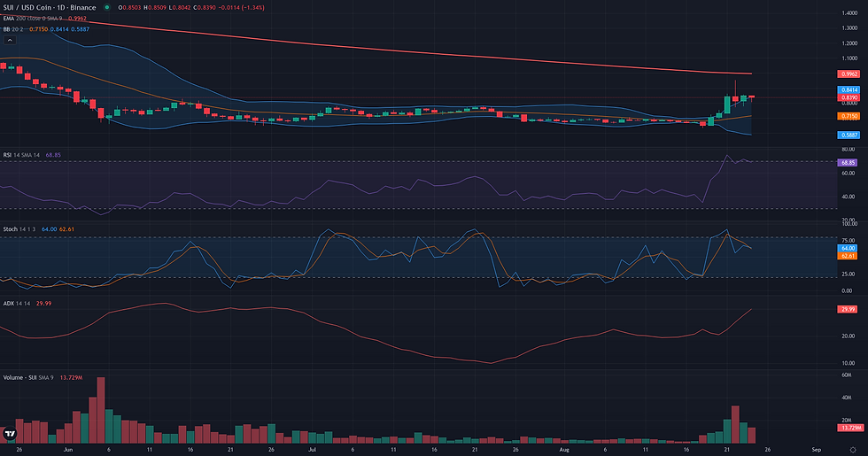Click the 0.8414 blue price label
868x456 pixels.
pyautogui.click(x=849, y=89)
